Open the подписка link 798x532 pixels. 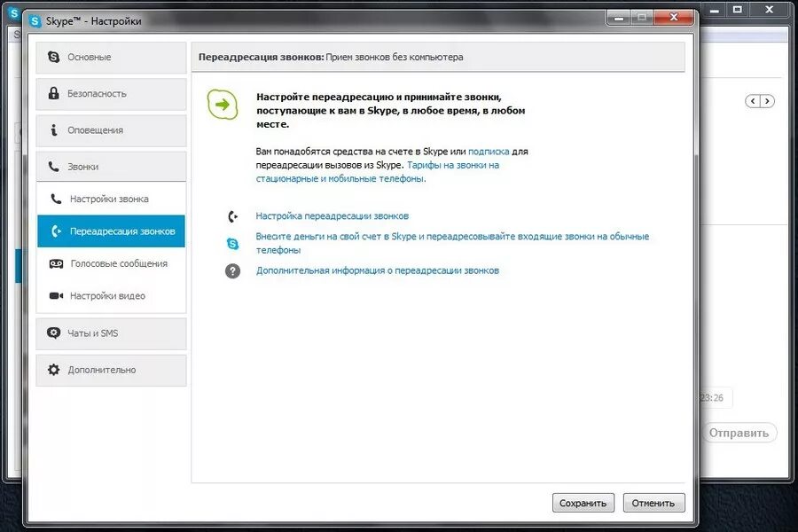click(489, 152)
